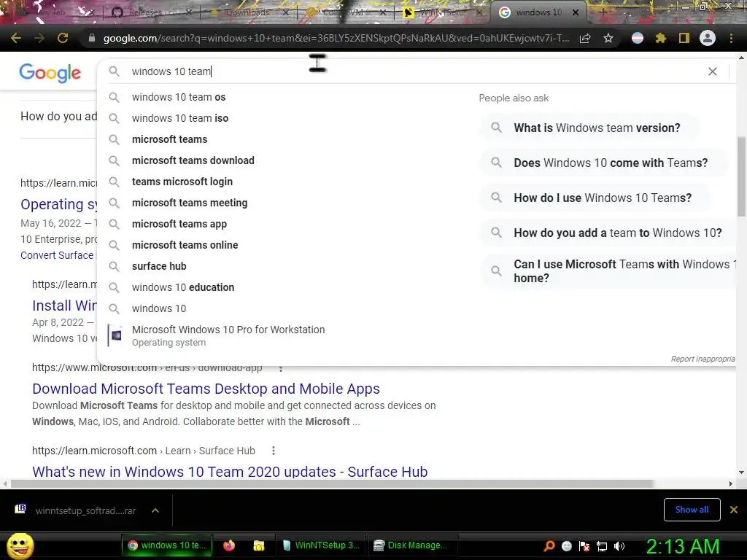The height and width of the screenshot is (560, 747).
Task: Clear the search box with the X
Action: tap(713, 71)
